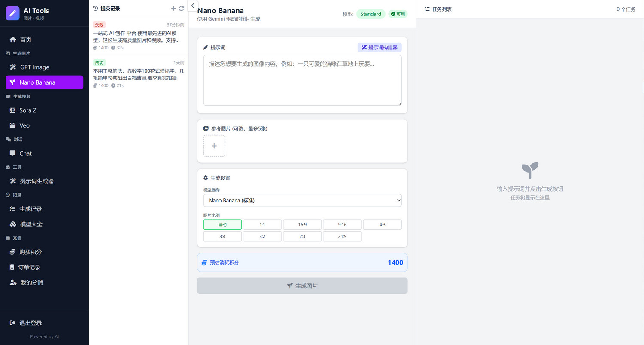Select the 16:9 aspect ratio
Image resolution: width=644 pixels, height=345 pixels.
(x=302, y=225)
